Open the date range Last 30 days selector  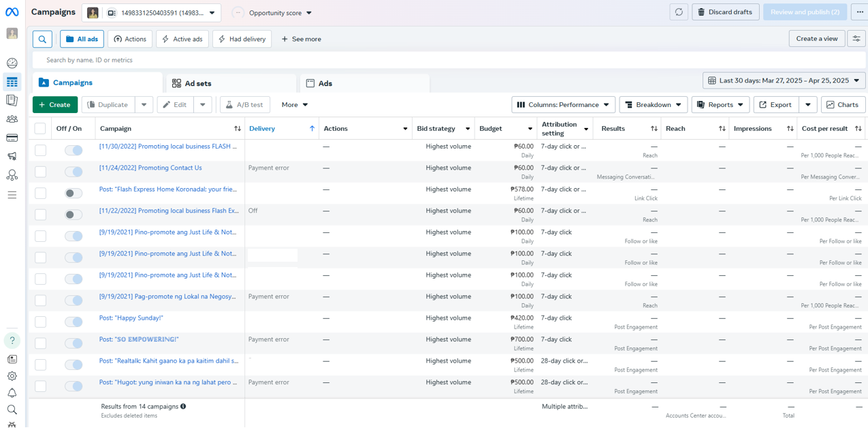[784, 80]
